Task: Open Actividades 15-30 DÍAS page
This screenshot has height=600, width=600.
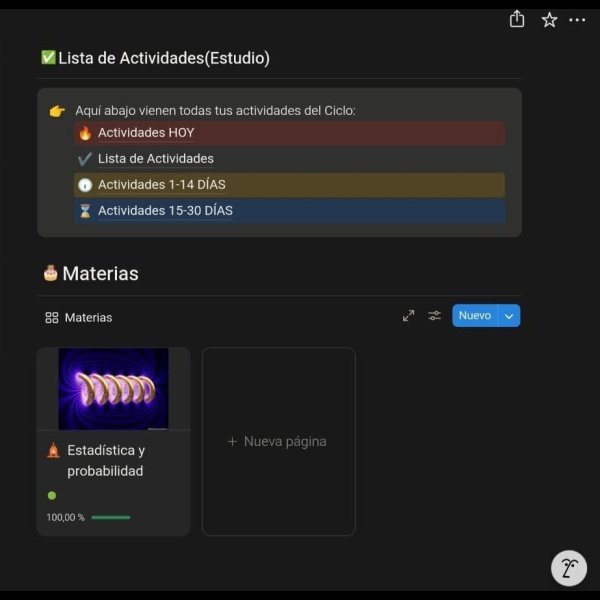Action: pos(165,211)
